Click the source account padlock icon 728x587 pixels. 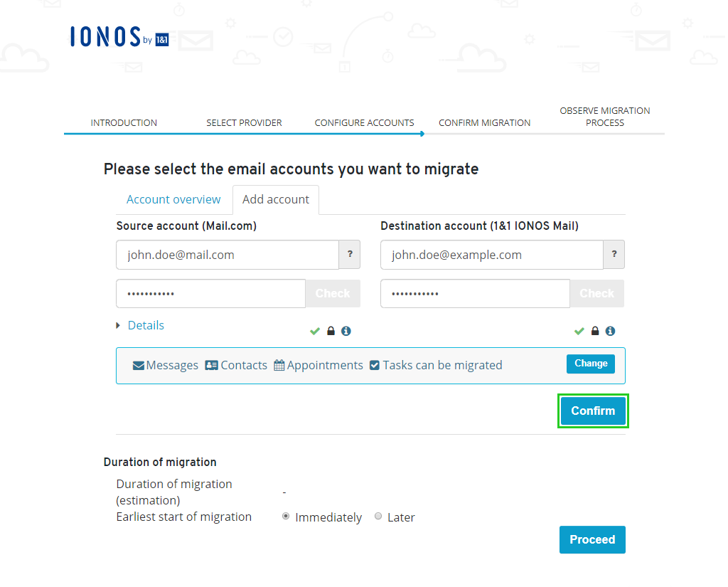click(x=331, y=331)
